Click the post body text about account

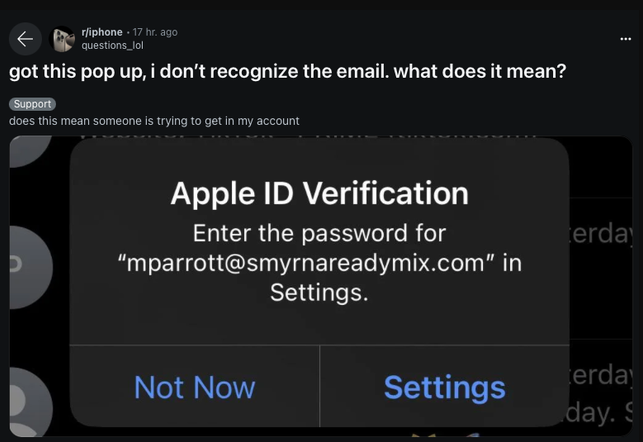tap(154, 121)
